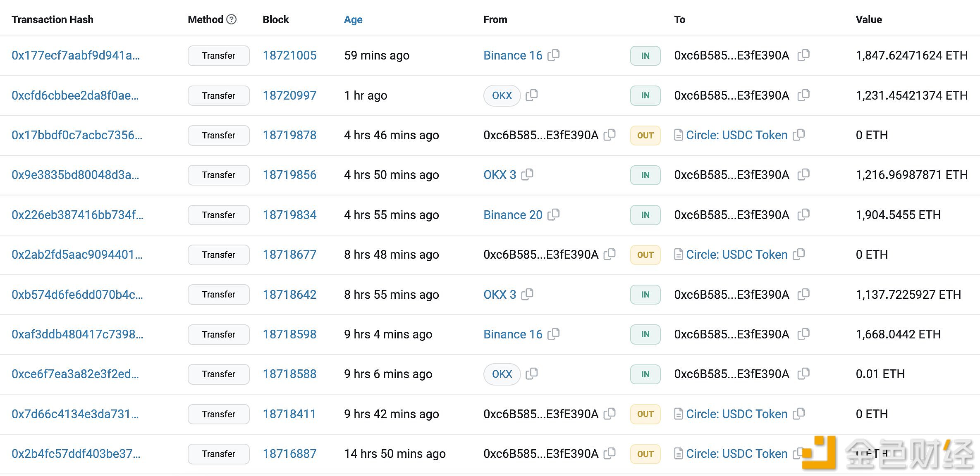The image size is (980, 476).
Task: Click the OUT badge in block 18716887 row
Action: point(645,454)
